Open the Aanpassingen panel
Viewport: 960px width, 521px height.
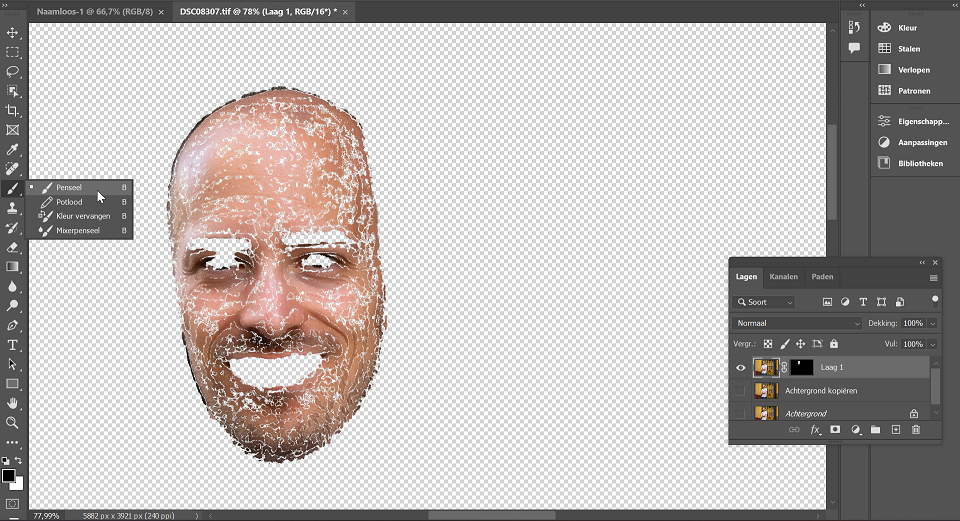click(x=921, y=142)
